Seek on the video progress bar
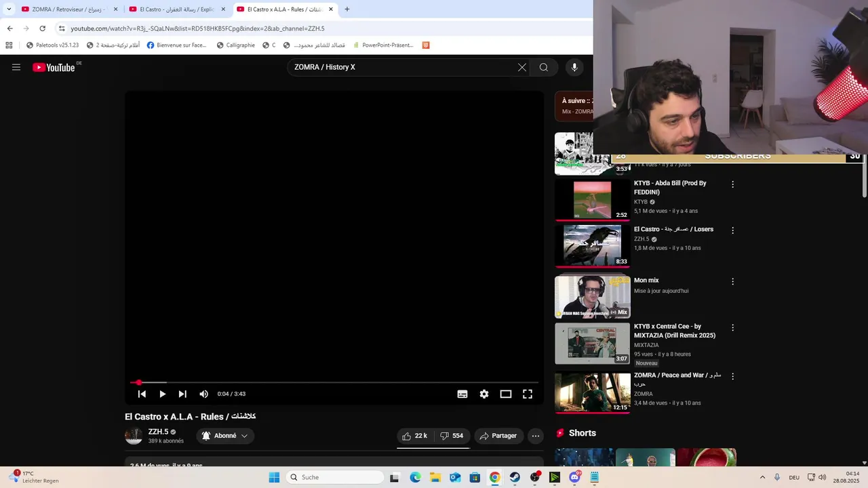This screenshot has height=488, width=868. [x=334, y=382]
